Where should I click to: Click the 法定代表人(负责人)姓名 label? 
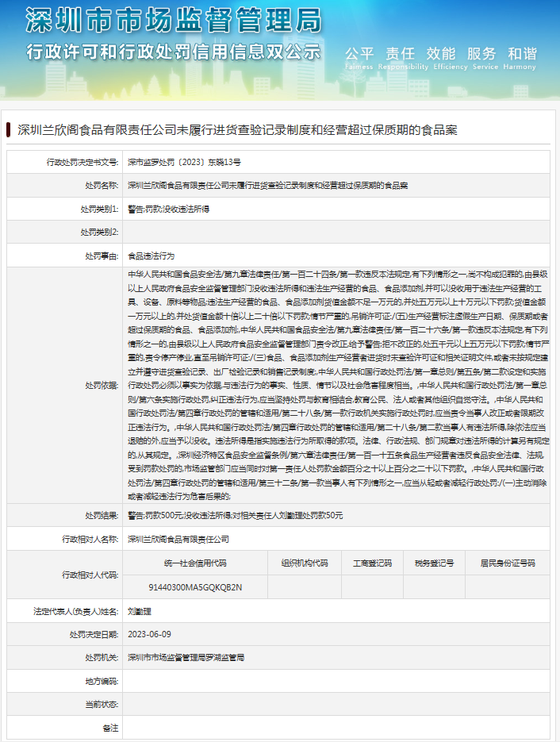point(75,611)
